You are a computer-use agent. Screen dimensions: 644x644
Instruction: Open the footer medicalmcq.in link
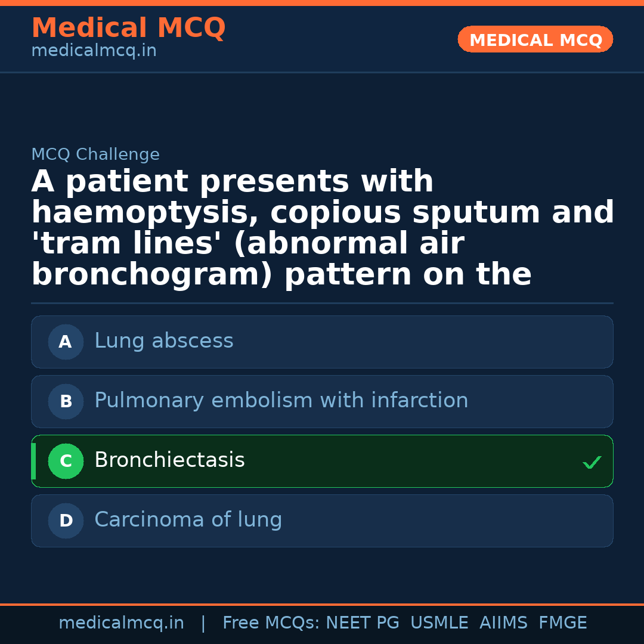[121, 623]
